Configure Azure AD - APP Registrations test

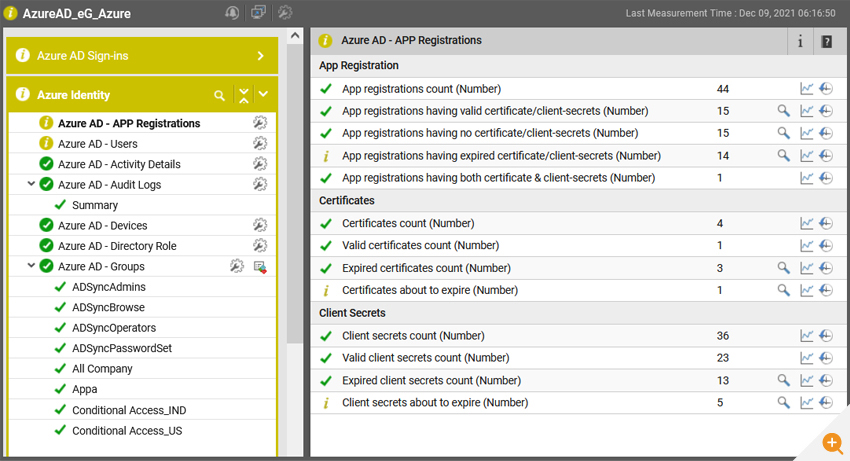point(260,123)
